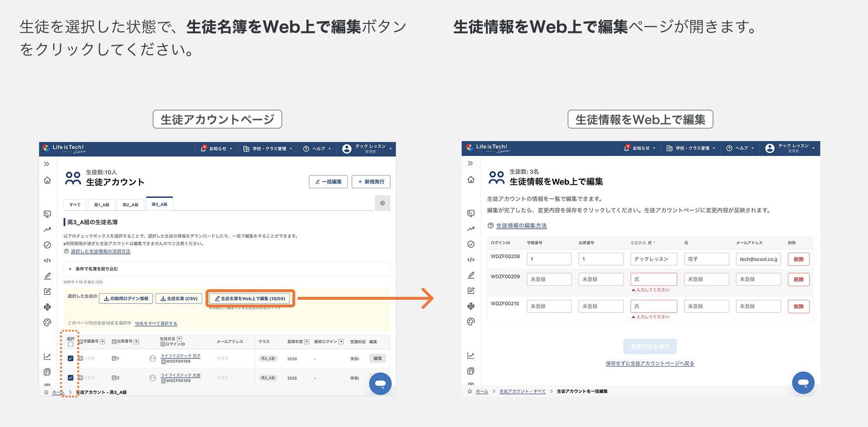Click テックレッスン surname input field
The width and height of the screenshot is (868, 427).
tap(654, 259)
